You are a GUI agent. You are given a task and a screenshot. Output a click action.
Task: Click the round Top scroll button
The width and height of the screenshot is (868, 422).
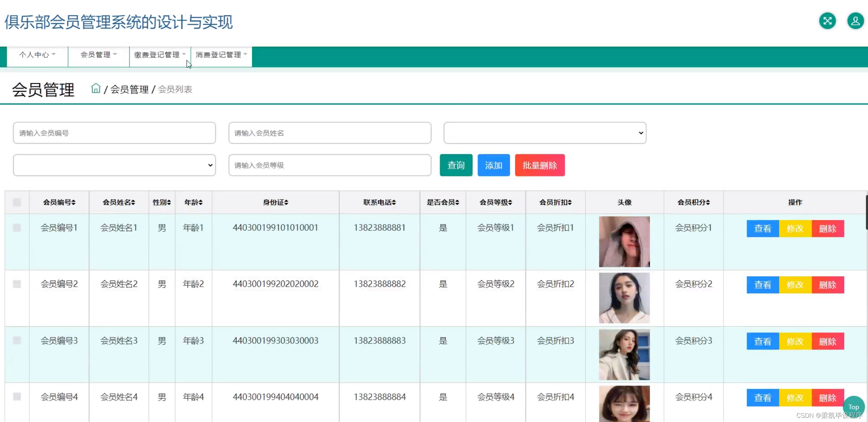coord(853,407)
